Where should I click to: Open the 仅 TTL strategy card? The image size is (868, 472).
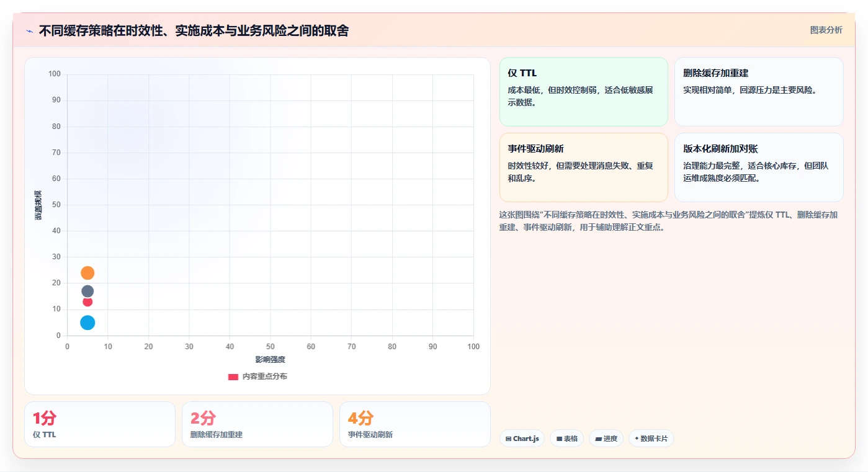coord(583,92)
